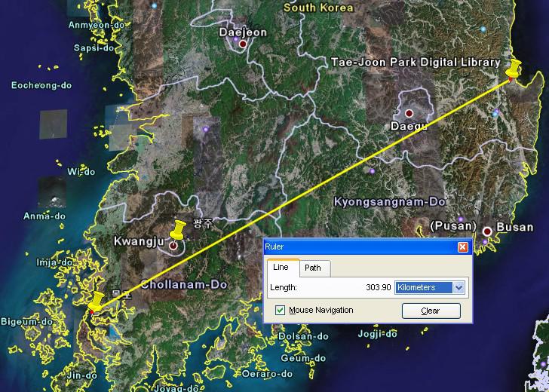Image resolution: width=549 pixels, height=392 pixels.
Task: Click the Length label in Ruler
Action: click(284, 288)
